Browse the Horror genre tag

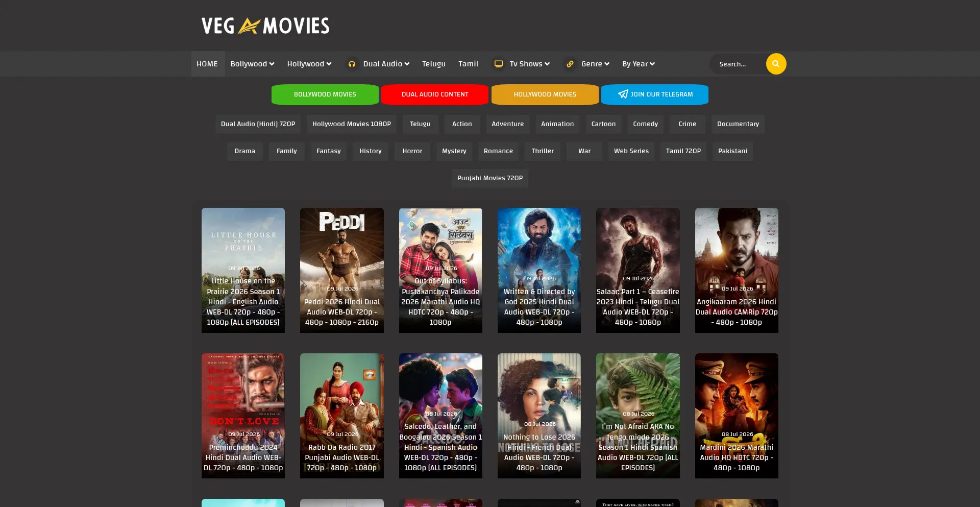pos(412,151)
